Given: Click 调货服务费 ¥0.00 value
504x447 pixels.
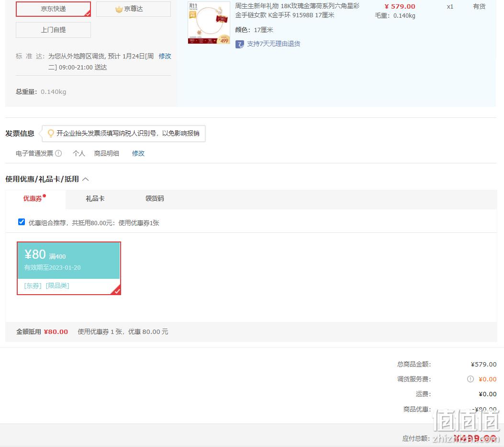Looking at the screenshot, I should point(487,379).
